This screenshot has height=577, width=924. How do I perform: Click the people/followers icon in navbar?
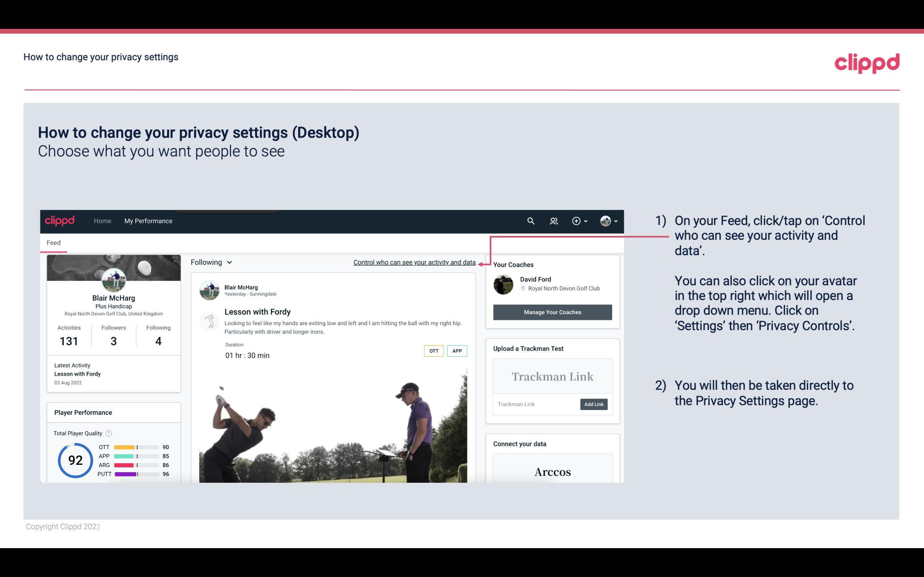553,221
